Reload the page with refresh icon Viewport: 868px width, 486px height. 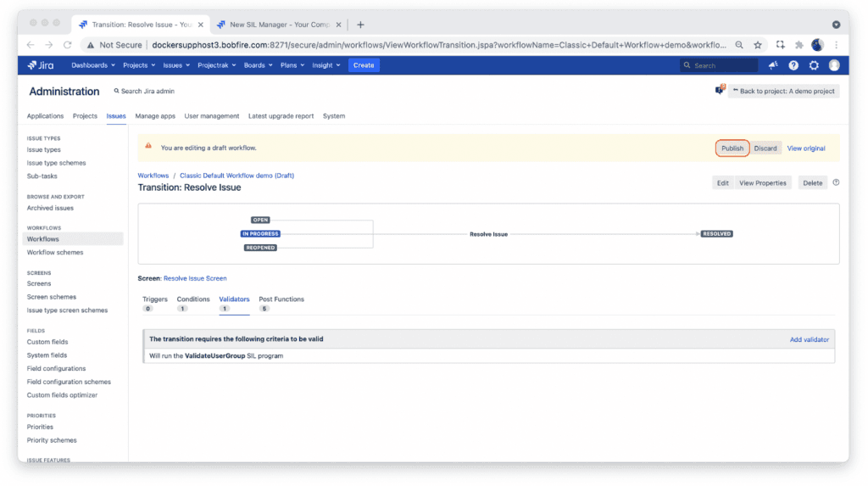point(68,45)
